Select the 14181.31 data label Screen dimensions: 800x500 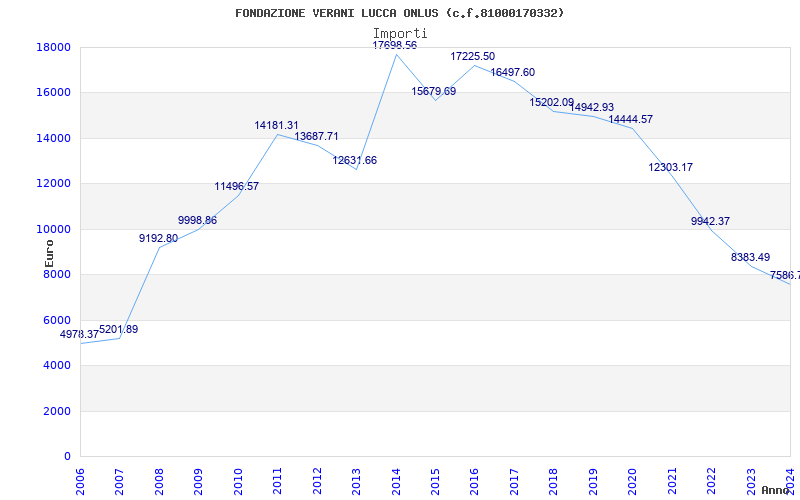[277, 125]
